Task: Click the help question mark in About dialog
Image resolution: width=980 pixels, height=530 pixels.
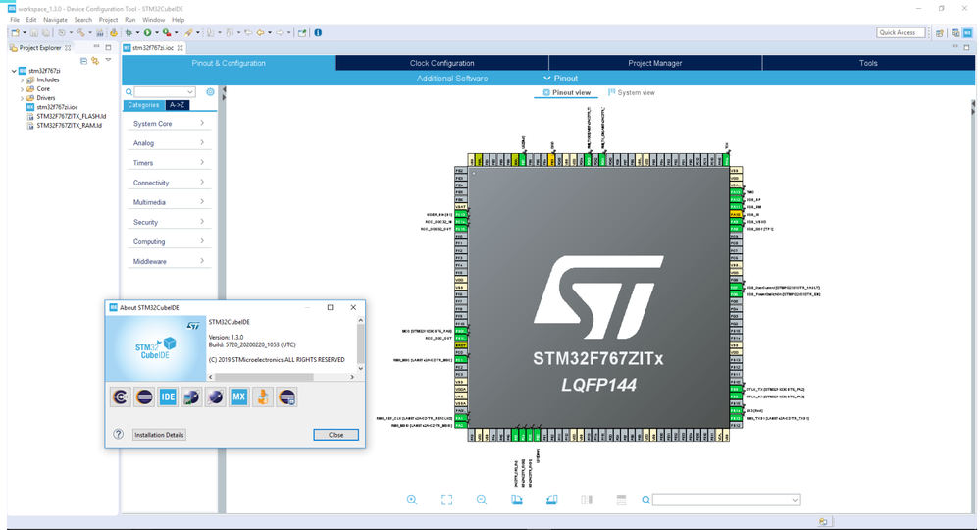Action: coord(118,435)
